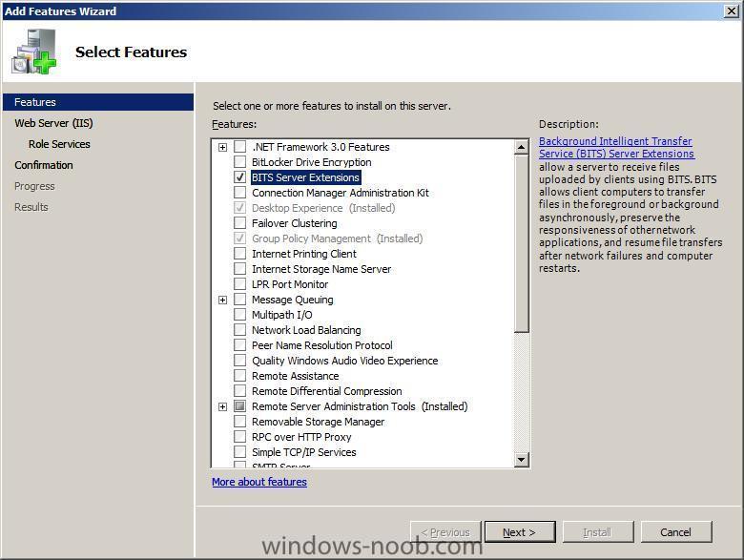
Task: Select the Remote Assistance feature label
Action: point(295,376)
